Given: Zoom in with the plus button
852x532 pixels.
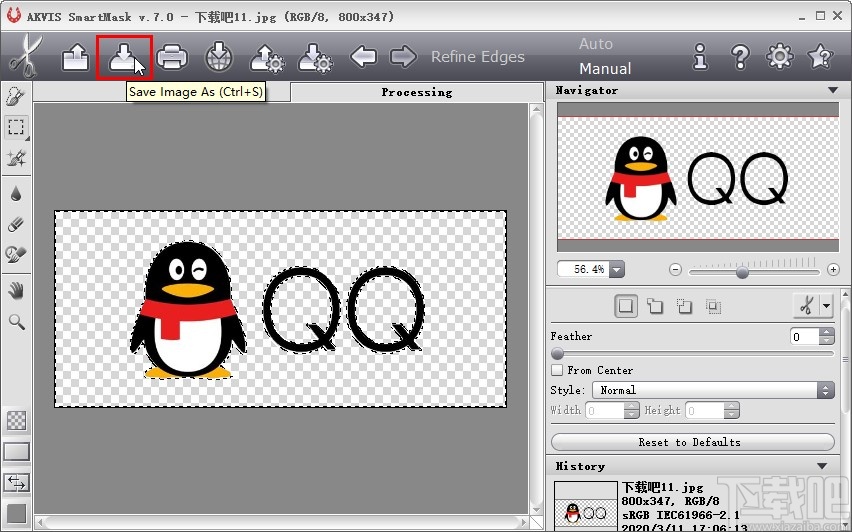Looking at the screenshot, I should (833, 269).
